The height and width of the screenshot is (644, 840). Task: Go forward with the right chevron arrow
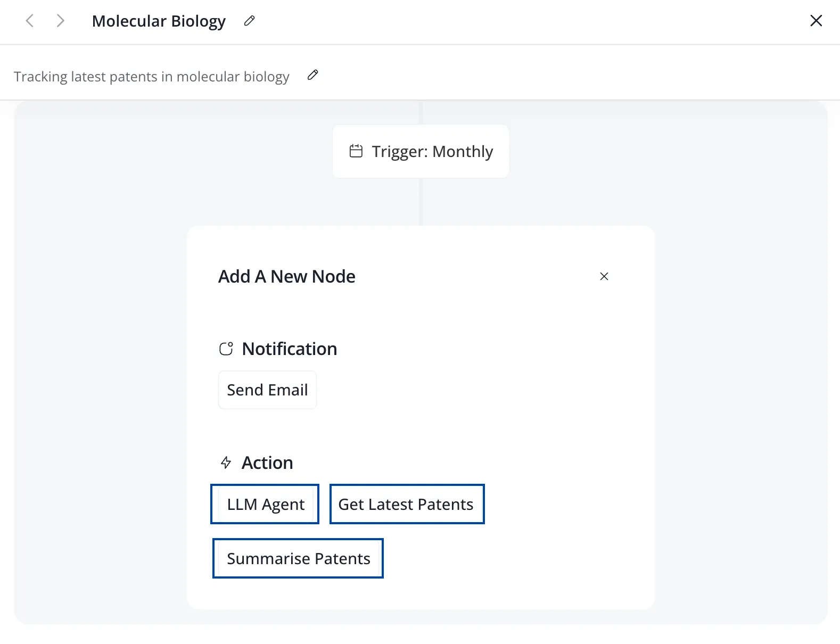point(60,21)
